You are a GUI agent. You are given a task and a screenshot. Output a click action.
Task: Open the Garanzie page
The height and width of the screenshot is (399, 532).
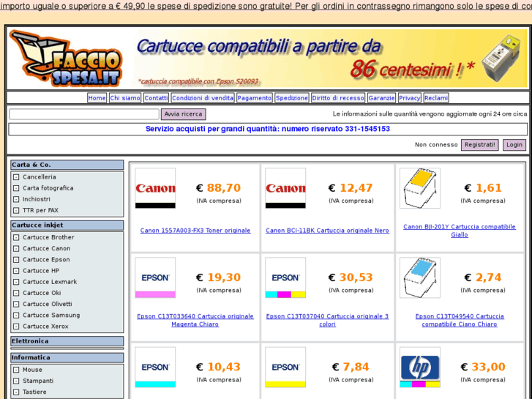pyautogui.click(x=381, y=98)
